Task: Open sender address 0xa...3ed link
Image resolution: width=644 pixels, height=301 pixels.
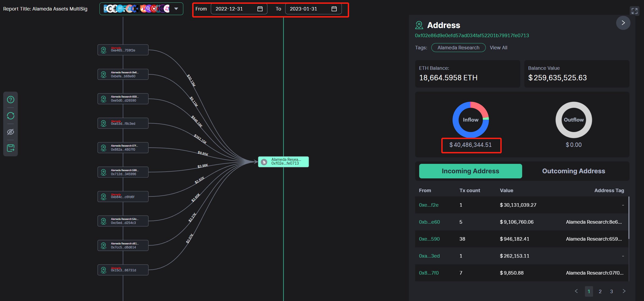Action: [x=429, y=256]
